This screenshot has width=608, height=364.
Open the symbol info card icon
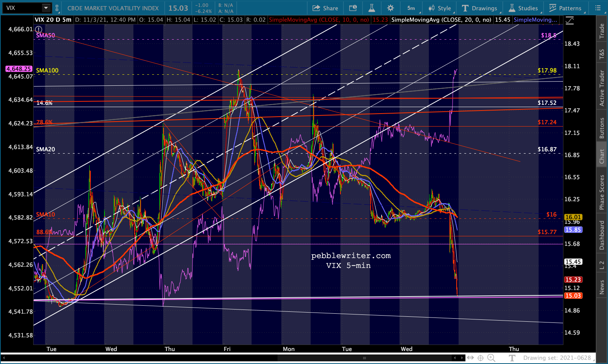(353, 8)
